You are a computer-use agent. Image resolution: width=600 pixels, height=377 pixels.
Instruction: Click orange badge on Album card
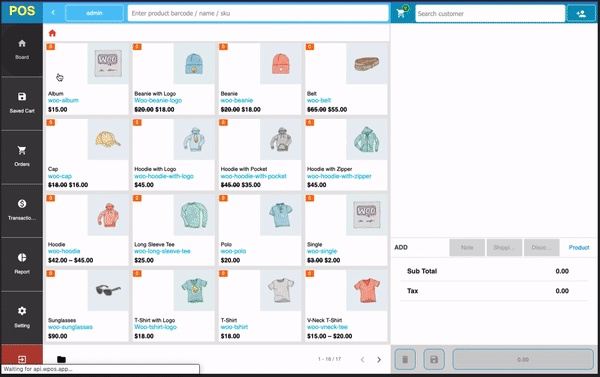[x=51, y=47]
